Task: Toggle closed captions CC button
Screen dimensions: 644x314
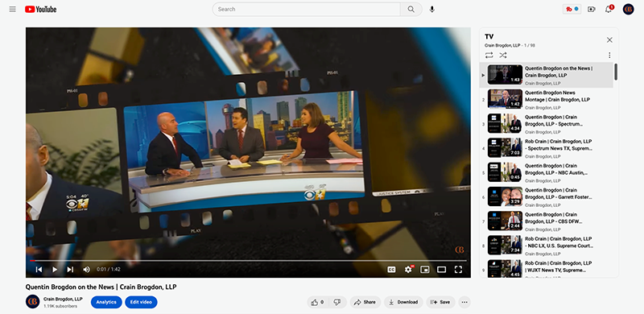Action: pos(391,269)
